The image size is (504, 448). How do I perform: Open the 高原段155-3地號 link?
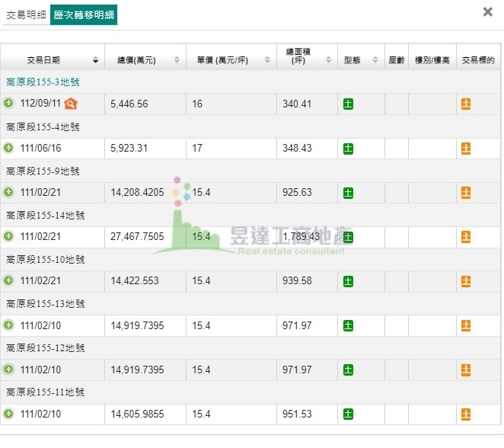(43, 82)
